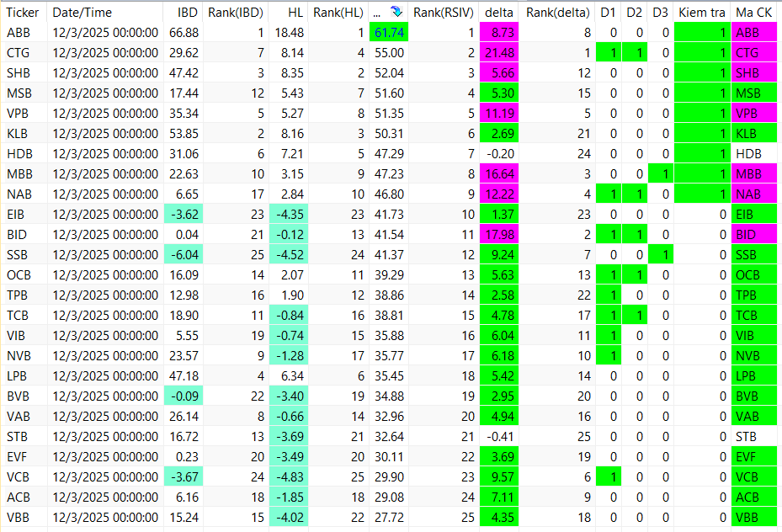The height and width of the screenshot is (532, 782).
Task: Click the magenta CTG cell in Ma CK
Action: [754, 53]
